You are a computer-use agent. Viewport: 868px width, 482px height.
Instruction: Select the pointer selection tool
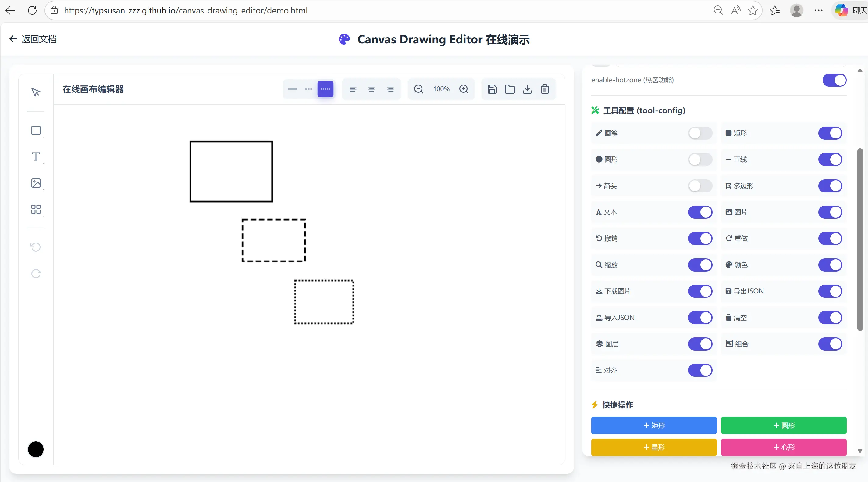36,92
